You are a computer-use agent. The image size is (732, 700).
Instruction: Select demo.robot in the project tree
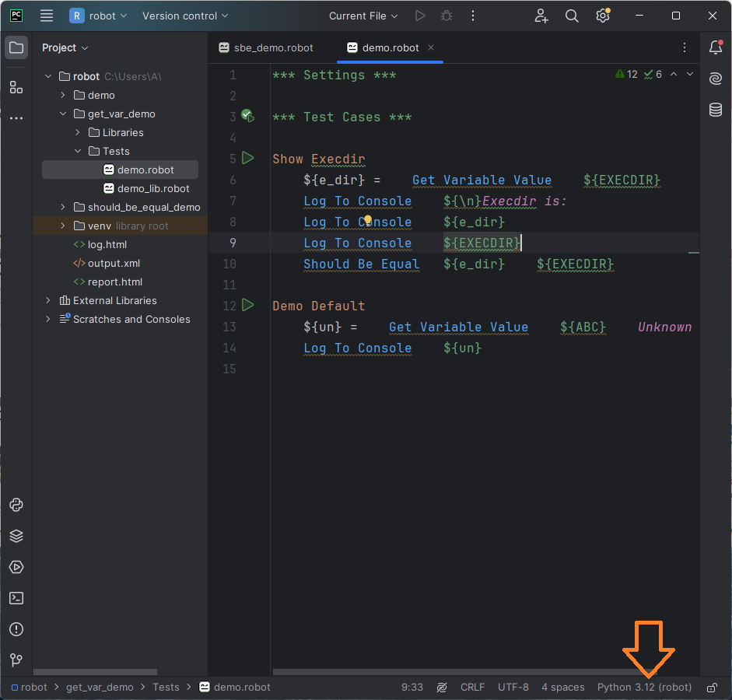coord(120,170)
